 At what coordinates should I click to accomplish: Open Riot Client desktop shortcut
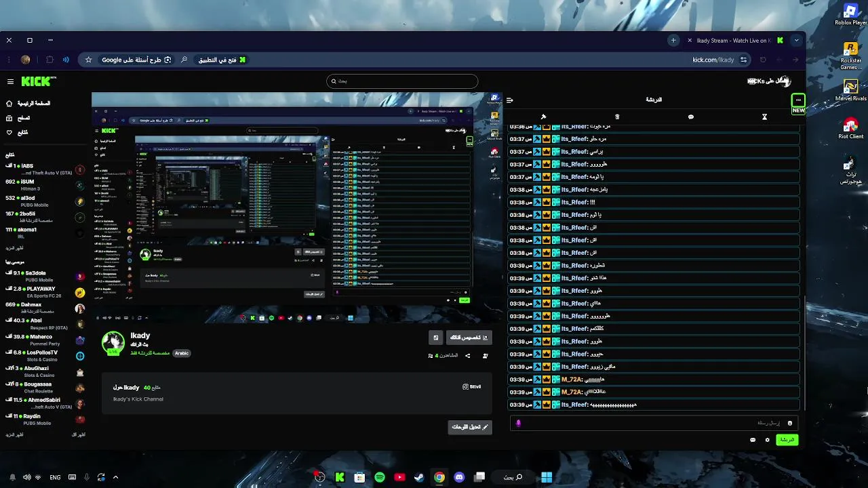850,129
